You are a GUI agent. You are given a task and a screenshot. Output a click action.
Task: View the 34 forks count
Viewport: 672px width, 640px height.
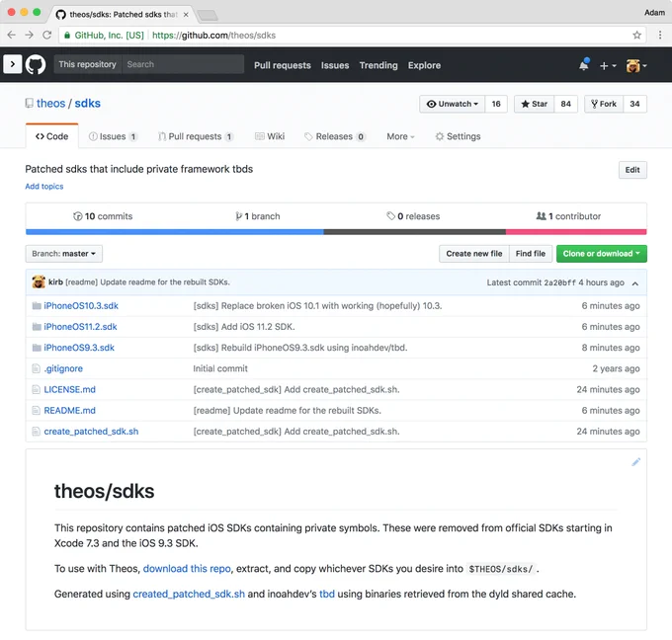pos(634,104)
